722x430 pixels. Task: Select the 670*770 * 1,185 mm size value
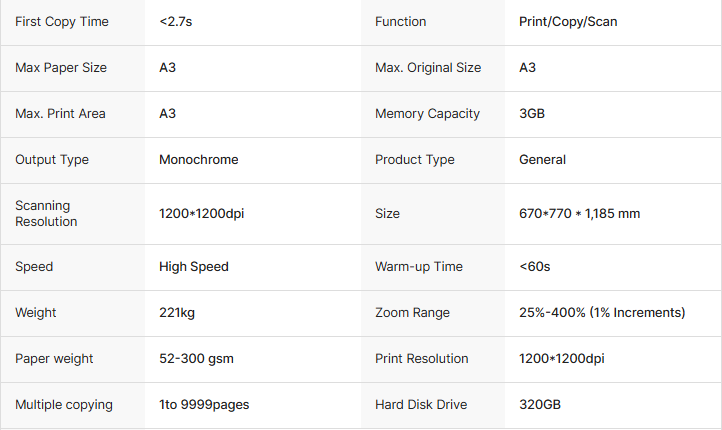coord(580,213)
